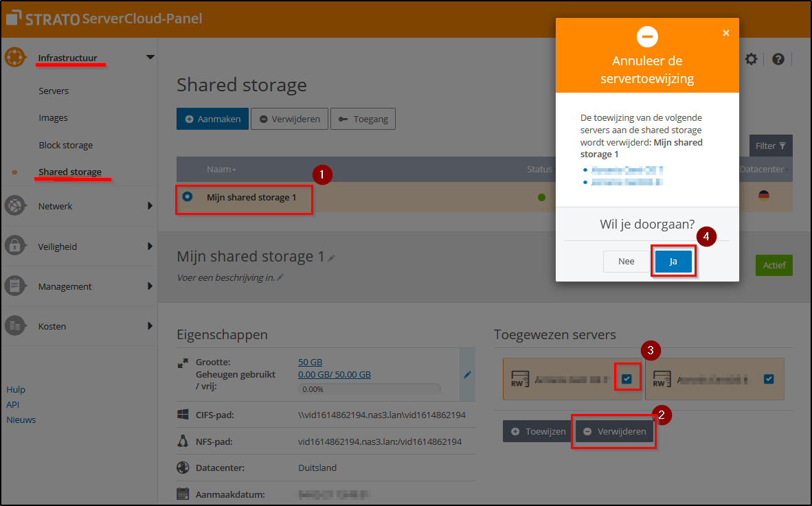The height and width of the screenshot is (506, 812).
Task: Select Shared storage in the sidebar
Action: pos(70,172)
